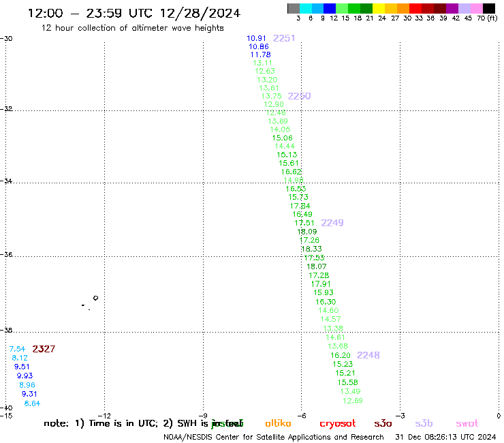Click the swot satellite legend label

467,423
